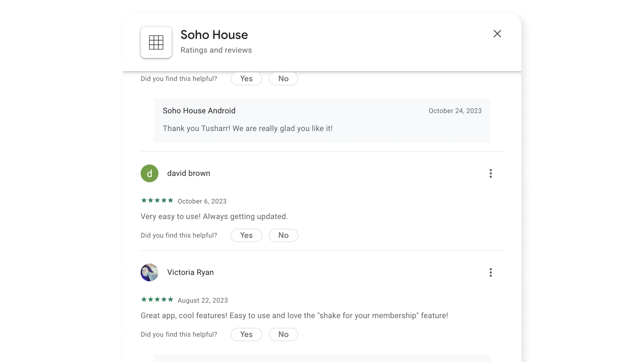644x362 pixels.
Task: Mark david brown's review as not helpful
Action: [x=283, y=235]
